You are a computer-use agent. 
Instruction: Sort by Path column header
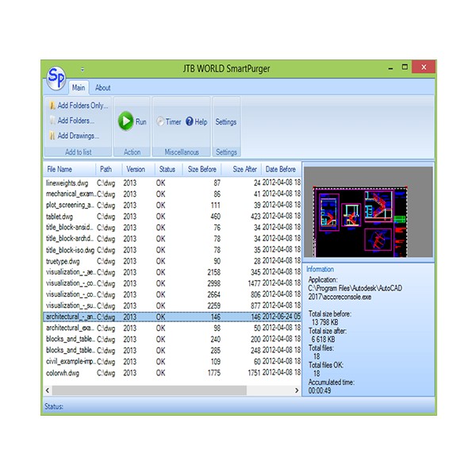[109, 169]
